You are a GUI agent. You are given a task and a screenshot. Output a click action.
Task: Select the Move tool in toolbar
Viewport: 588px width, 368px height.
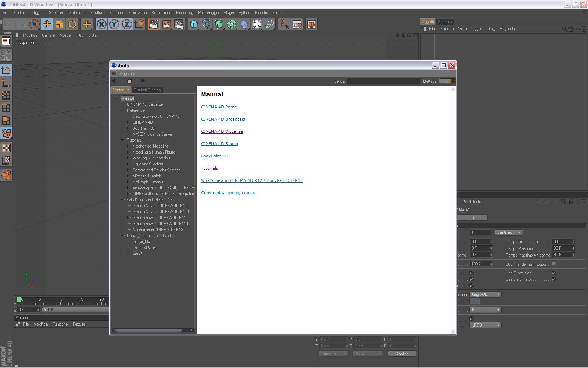47,24
